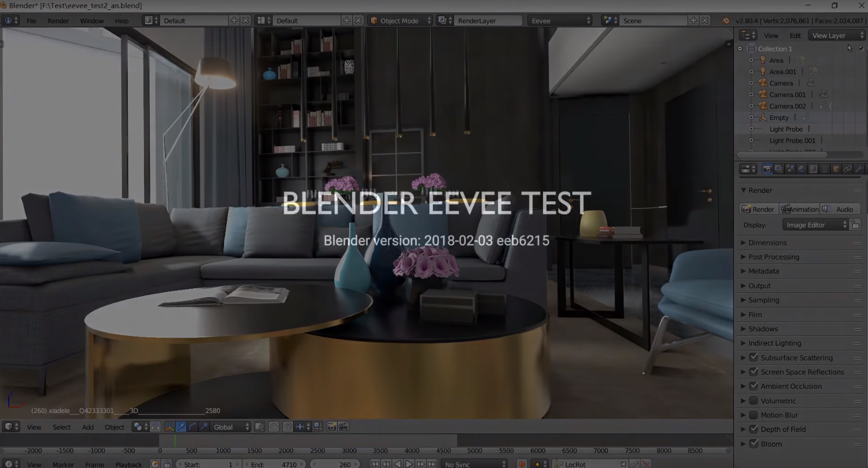Open the Global transform orientation dropdown
Screen dimensions: 868x468
click(231, 427)
